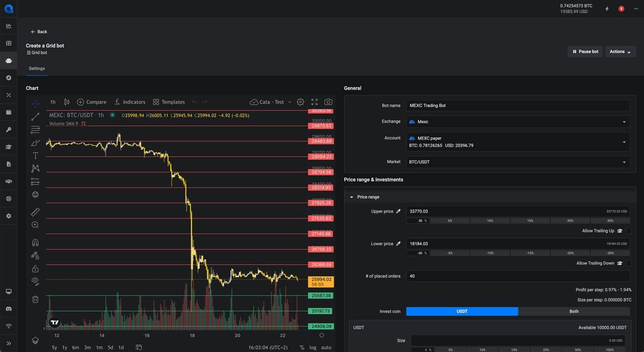Open the Account dropdown showing MEXC paper
This screenshot has height=352, width=644.
[x=518, y=142]
